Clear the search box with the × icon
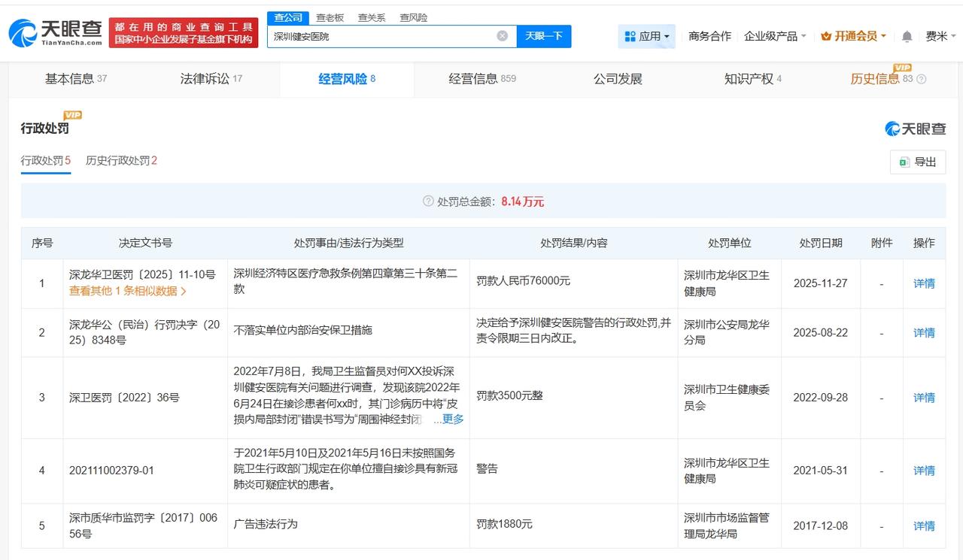 tap(500, 35)
